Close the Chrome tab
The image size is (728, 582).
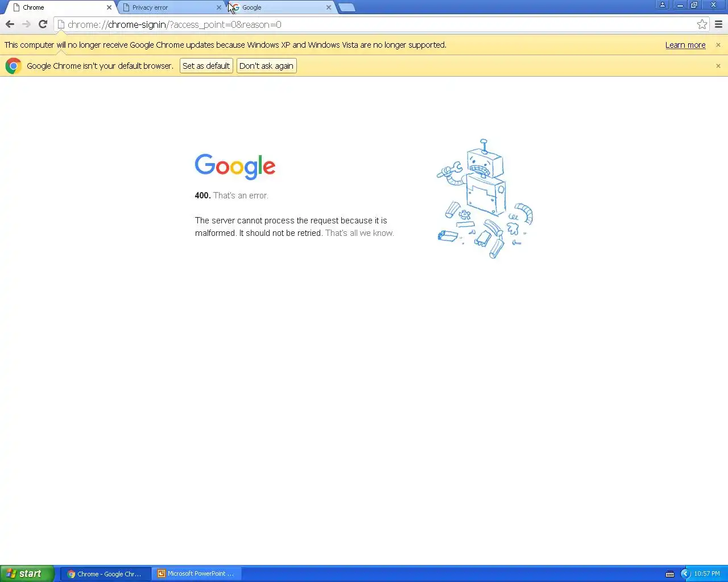pyautogui.click(x=109, y=7)
